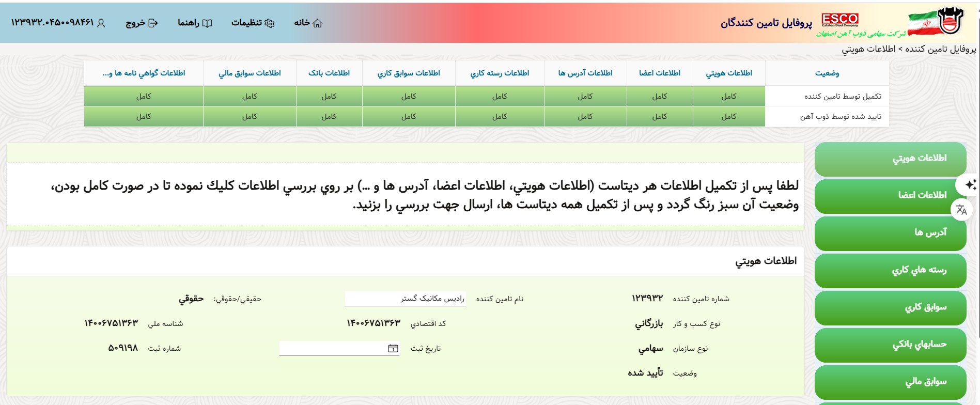Click the account number ۱۲۳۹۳۲.۰۴۵۰۰۹۸۴۶۱
The height and width of the screenshot is (405, 980).
52,23
